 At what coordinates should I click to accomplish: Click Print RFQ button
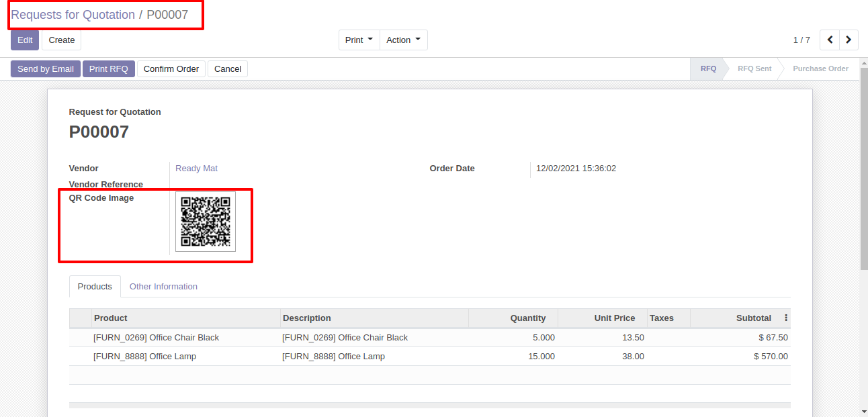[108, 69]
